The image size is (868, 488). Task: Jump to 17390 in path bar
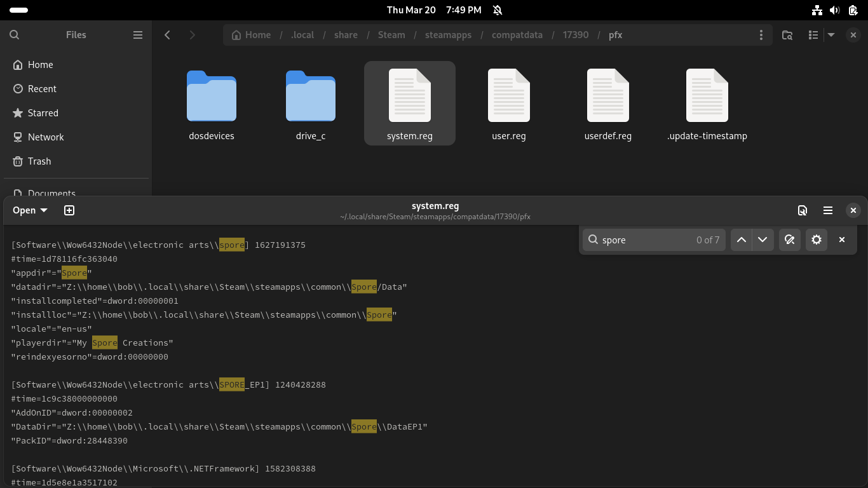coord(576,35)
